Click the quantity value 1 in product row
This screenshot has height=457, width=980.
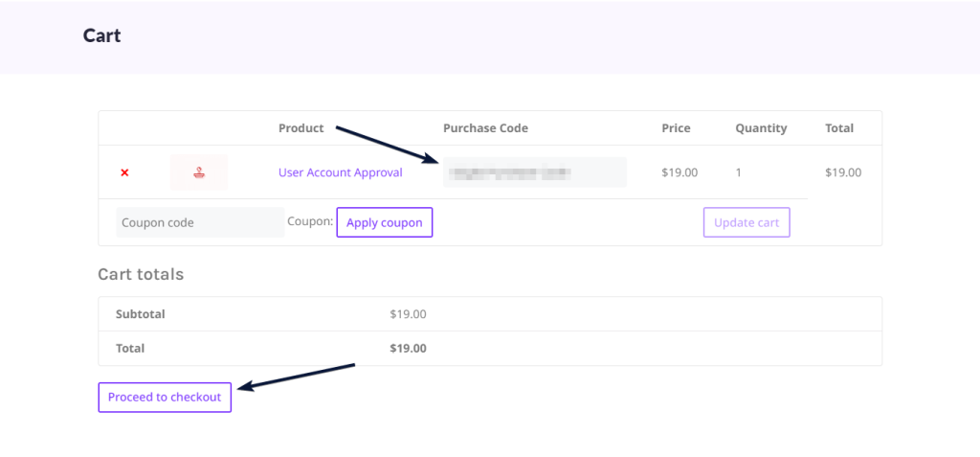click(x=738, y=173)
